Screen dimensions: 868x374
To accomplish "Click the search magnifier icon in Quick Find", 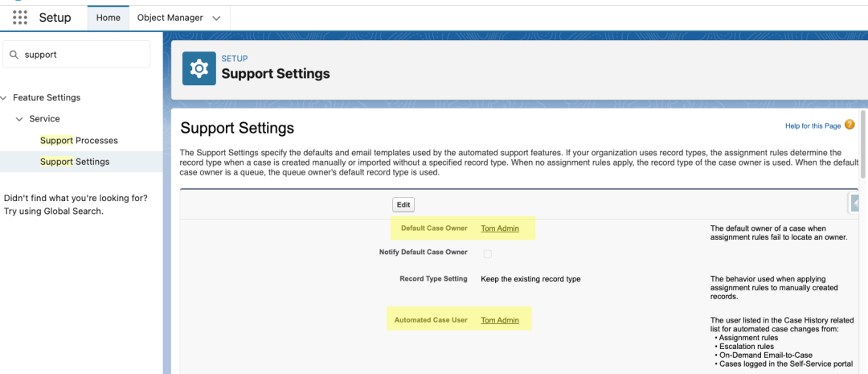I will pos(14,55).
